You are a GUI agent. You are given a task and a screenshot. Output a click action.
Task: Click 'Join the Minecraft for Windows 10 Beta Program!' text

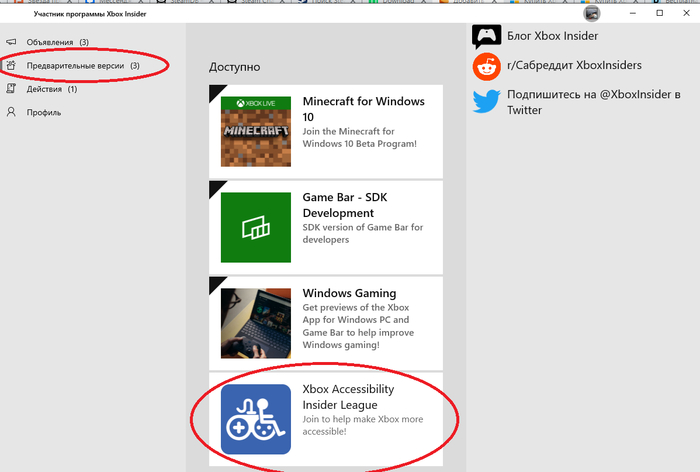point(359,138)
